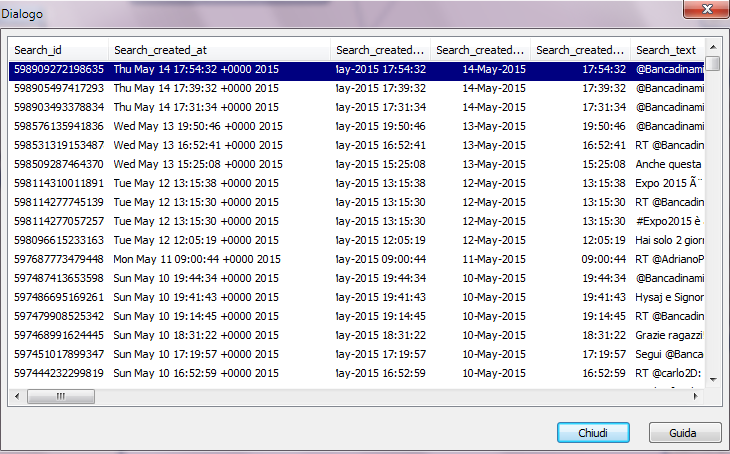Click cell 'Tue May 12 13:15:38 +0000 2015'
Image resolution: width=730 pixels, height=454 pixels.
click(196, 183)
